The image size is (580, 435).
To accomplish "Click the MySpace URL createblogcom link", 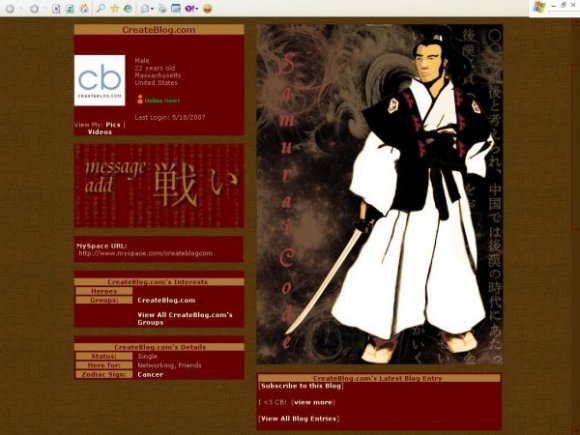I will point(145,253).
